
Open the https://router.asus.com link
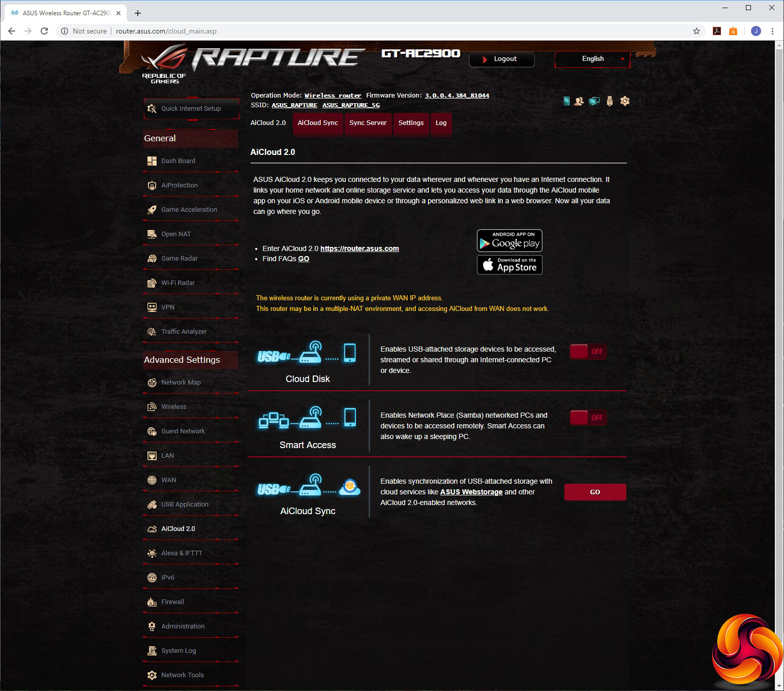coord(359,248)
